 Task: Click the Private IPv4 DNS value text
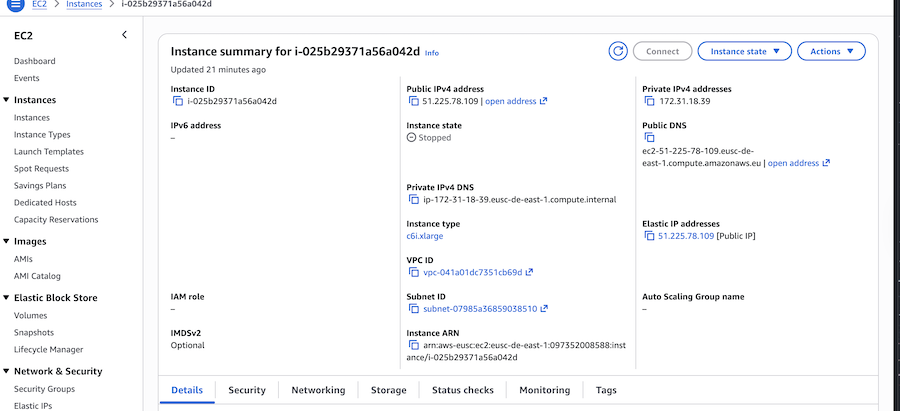[519, 199]
